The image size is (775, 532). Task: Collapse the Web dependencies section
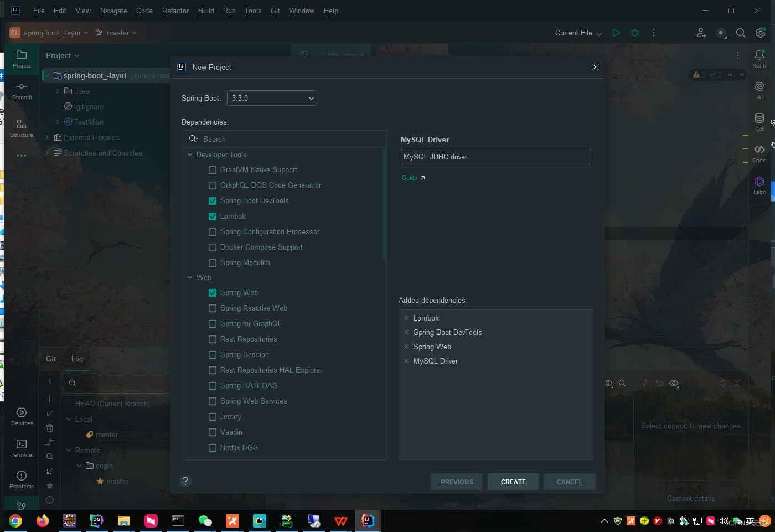190,277
